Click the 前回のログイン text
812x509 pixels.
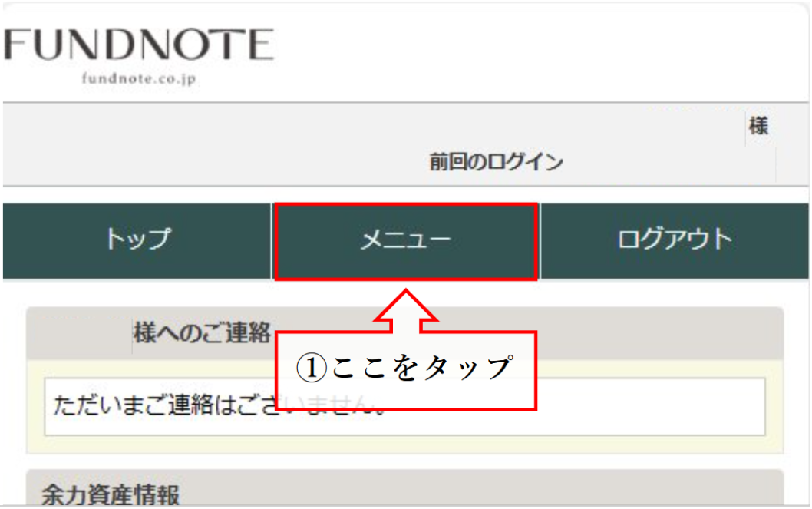[x=496, y=162]
